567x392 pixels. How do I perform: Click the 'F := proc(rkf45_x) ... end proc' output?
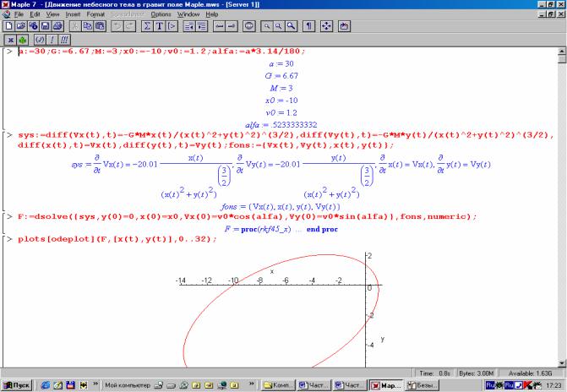(x=281, y=229)
